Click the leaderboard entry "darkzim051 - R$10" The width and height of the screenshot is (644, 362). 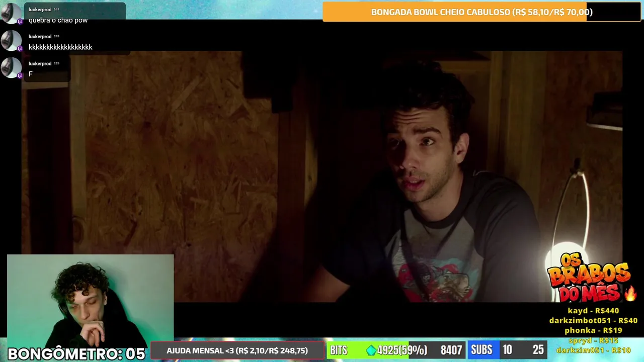pyautogui.click(x=593, y=350)
